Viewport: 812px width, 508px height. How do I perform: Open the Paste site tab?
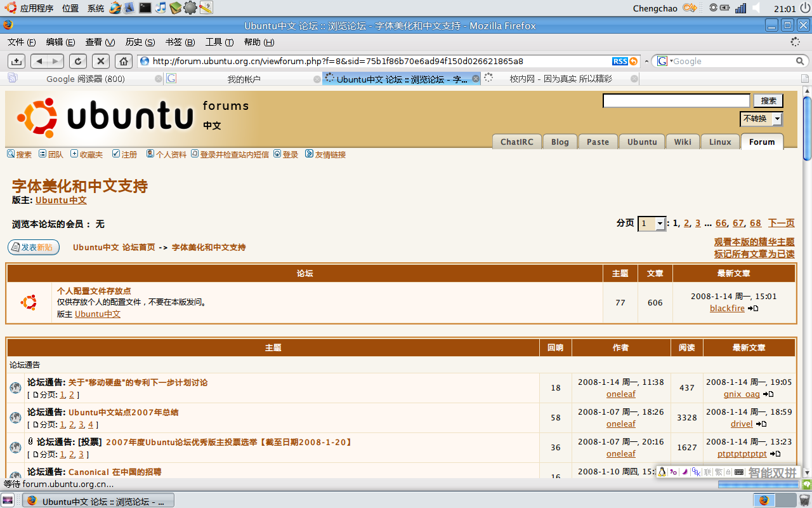(598, 142)
